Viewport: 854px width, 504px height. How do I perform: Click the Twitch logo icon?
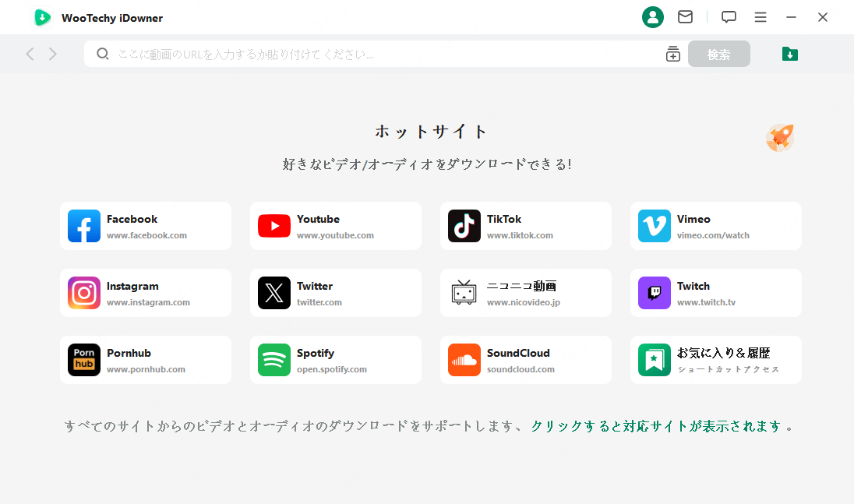click(654, 293)
